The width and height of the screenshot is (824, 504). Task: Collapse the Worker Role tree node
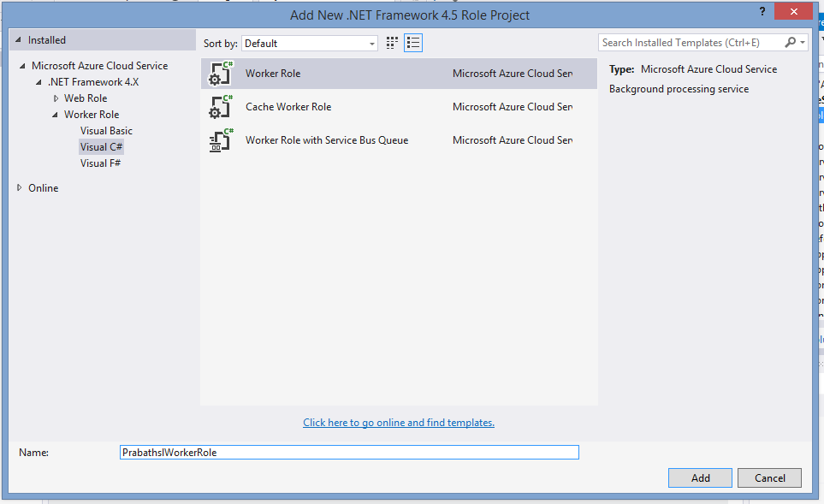pyautogui.click(x=55, y=115)
